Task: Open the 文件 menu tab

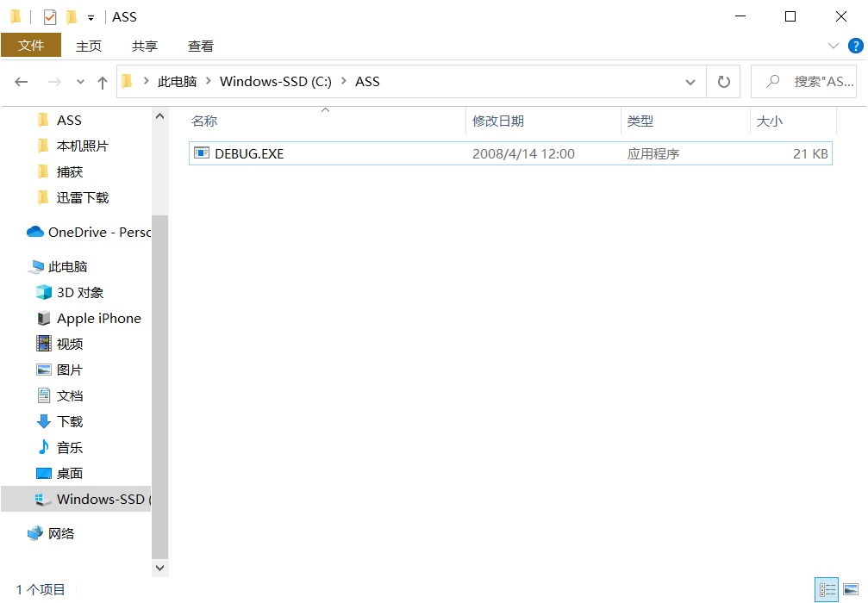Action: [x=31, y=46]
